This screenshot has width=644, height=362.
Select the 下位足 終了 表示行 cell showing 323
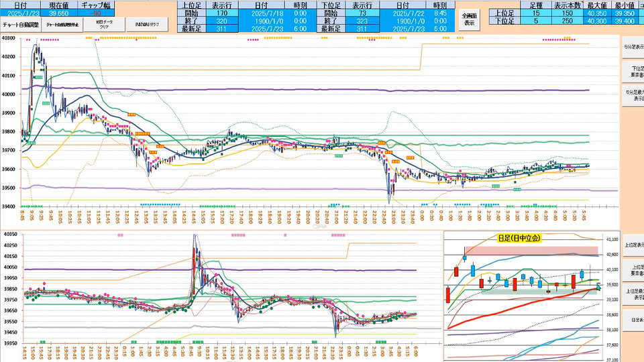tap(362, 21)
